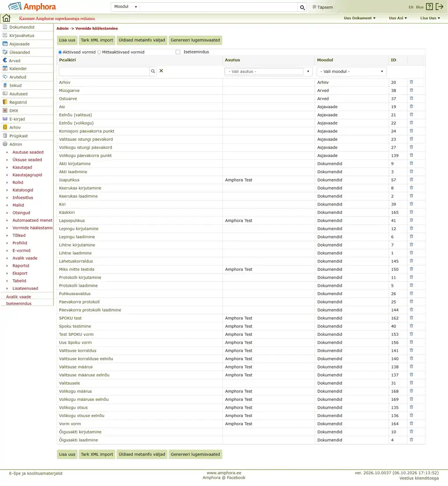This screenshot has height=486, width=448.
Task: Click the magnifier icon in top search bar
Action: 302,7
